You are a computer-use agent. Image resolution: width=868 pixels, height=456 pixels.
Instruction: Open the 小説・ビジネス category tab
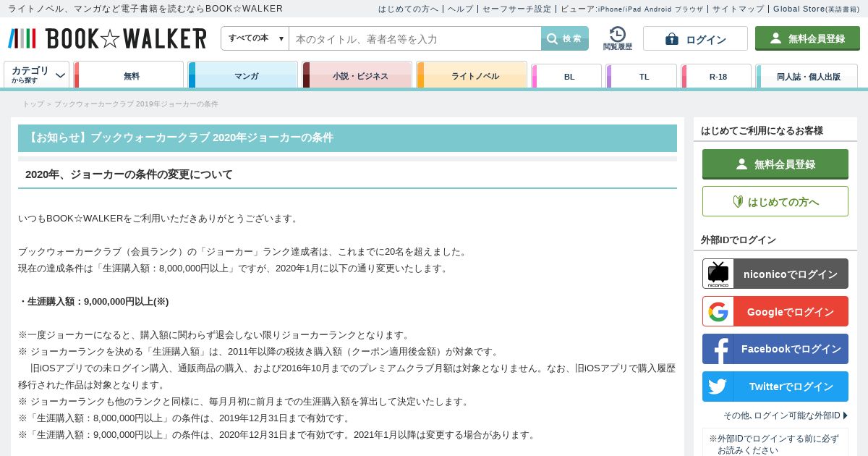[357, 75]
